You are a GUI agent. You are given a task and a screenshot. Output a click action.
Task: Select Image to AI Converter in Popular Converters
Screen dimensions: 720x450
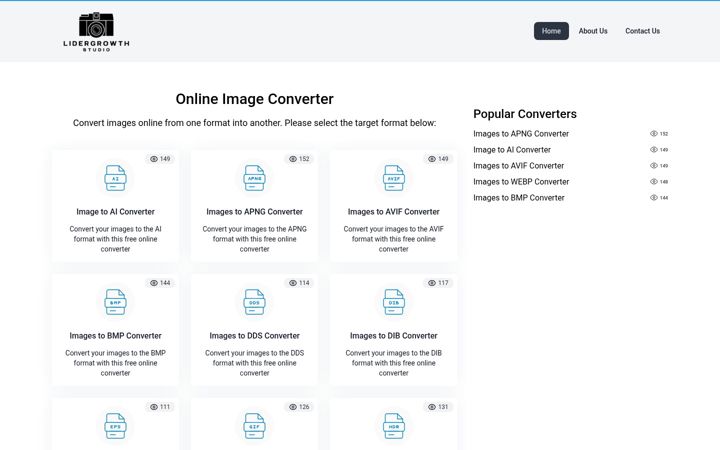512,150
